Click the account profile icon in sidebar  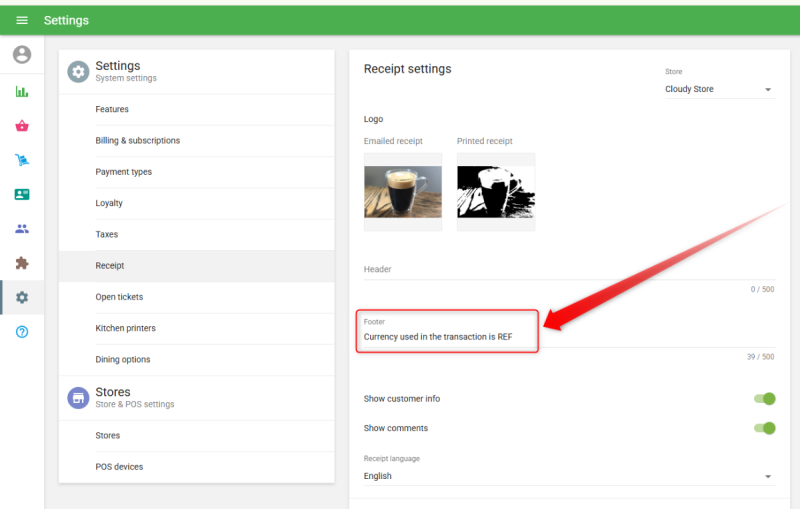point(22,55)
